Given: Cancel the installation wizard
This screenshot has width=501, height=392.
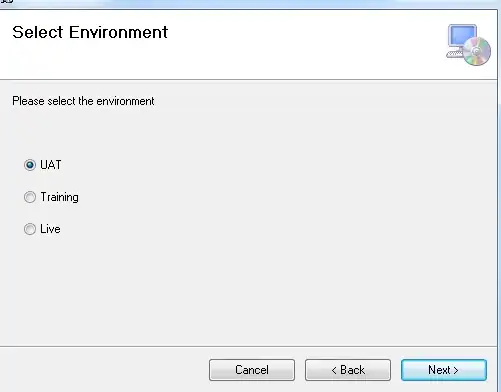Looking at the screenshot, I should click(x=252, y=370).
